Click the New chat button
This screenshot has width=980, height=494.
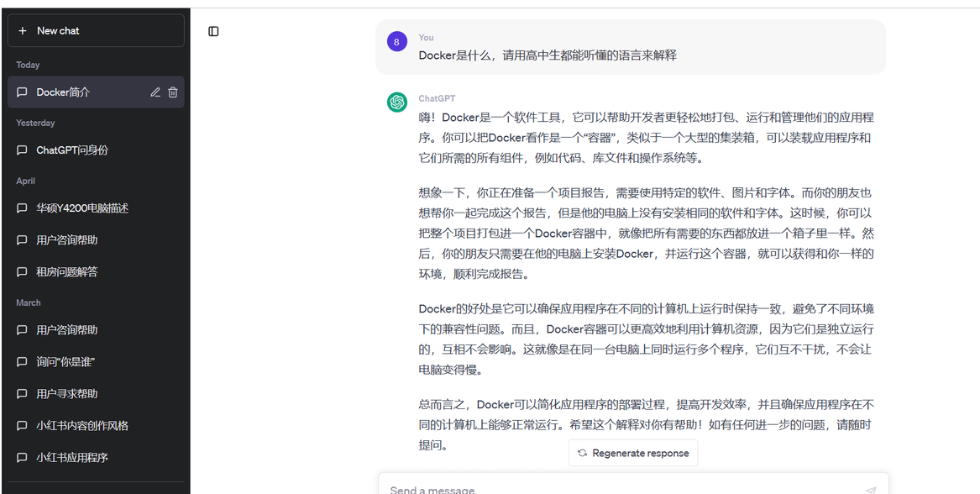click(x=96, y=30)
